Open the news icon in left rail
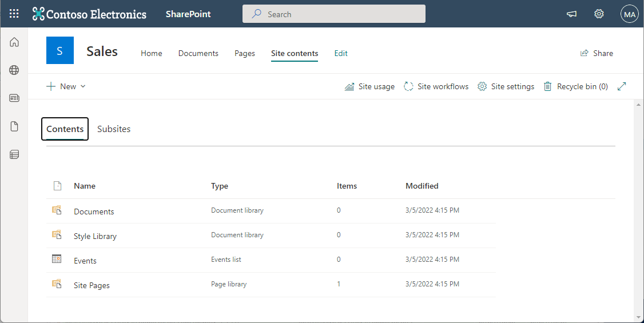The height and width of the screenshot is (323, 644). coord(14,98)
